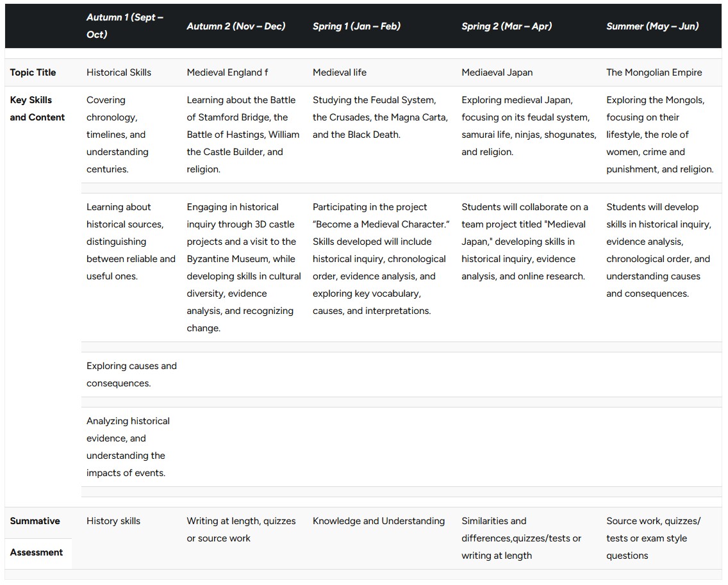The height and width of the screenshot is (585, 728).
Task: Select the Exploring causes and consequences cell
Action: (131, 375)
